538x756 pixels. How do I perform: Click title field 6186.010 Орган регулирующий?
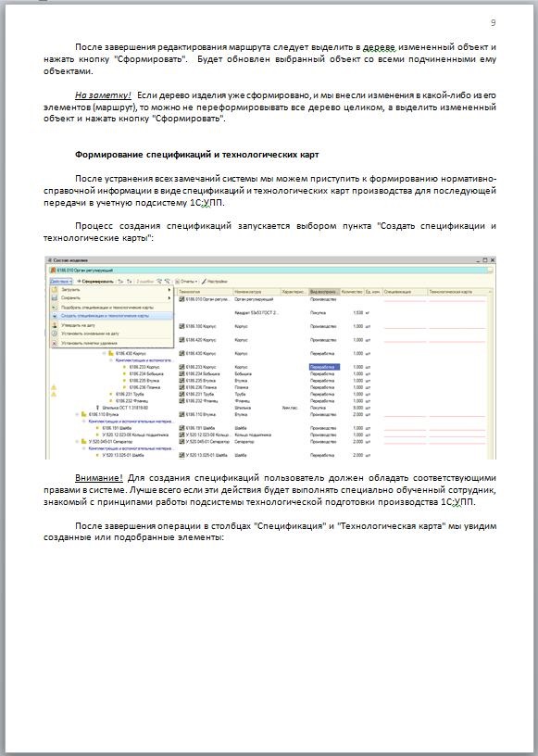tap(270, 271)
